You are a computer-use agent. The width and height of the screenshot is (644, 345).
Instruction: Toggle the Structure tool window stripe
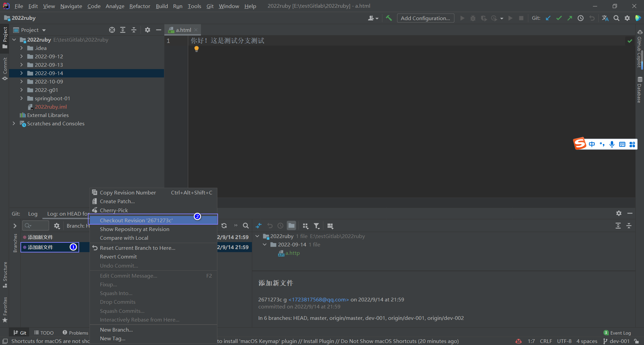click(5, 275)
